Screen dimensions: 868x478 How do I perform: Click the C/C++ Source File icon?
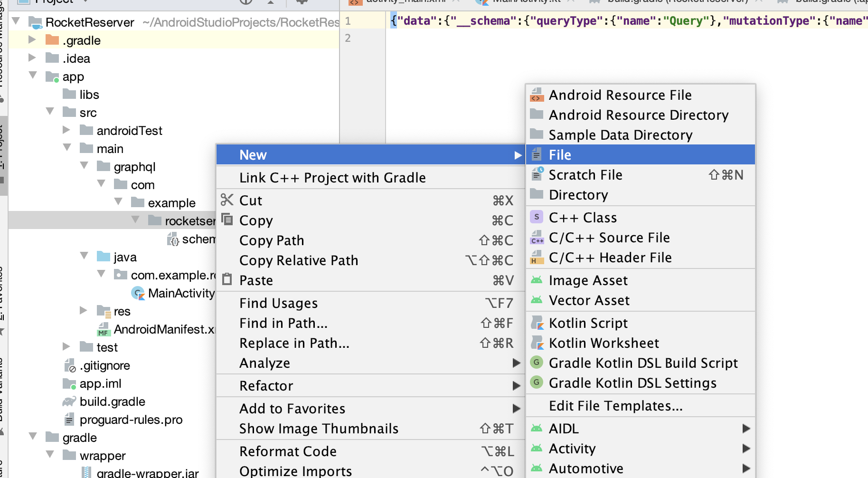537,237
